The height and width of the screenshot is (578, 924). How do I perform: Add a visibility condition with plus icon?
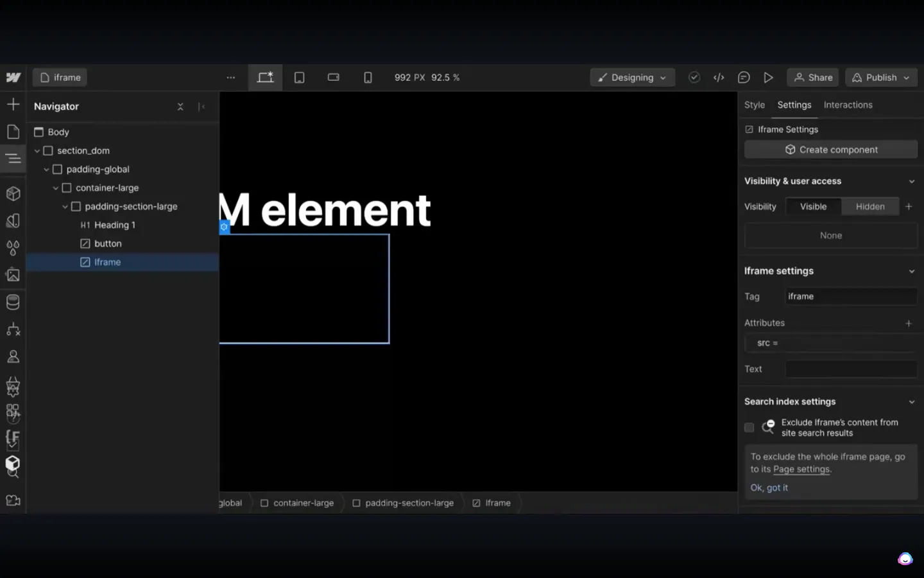pos(909,207)
